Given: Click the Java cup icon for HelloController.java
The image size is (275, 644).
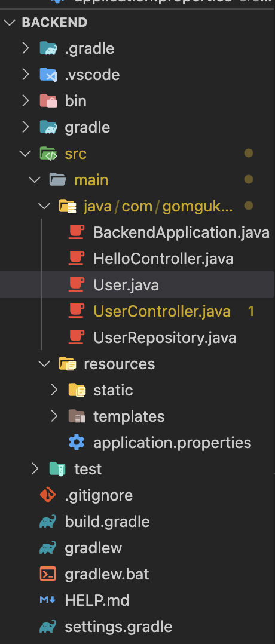Looking at the screenshot, I should click(77, 259).
